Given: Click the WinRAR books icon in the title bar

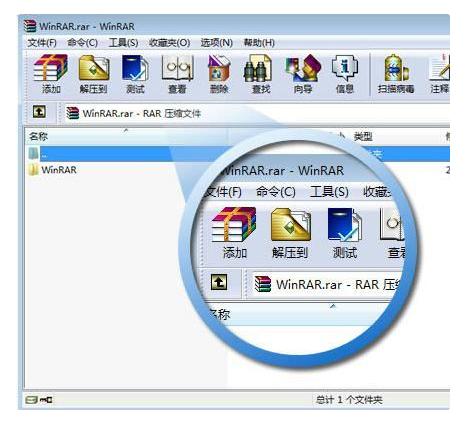Looking at the screenshot, I should coord(30,26).
